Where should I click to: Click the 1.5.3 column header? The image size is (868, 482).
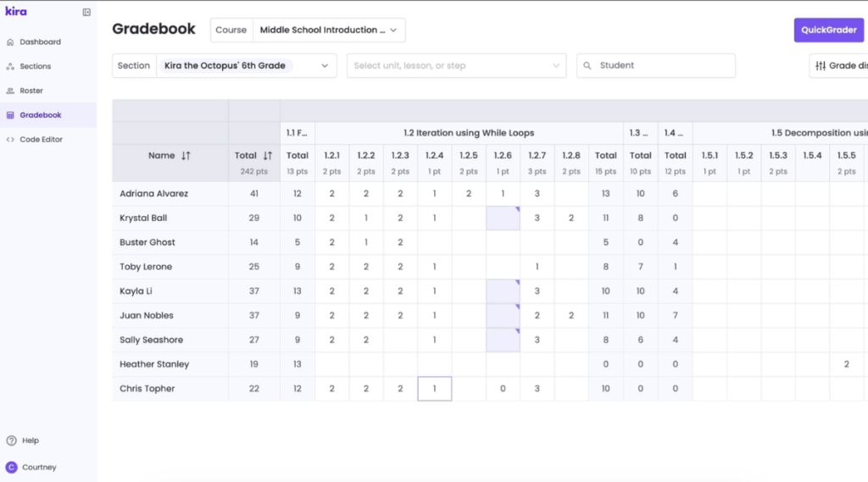[x=778, y=163]
